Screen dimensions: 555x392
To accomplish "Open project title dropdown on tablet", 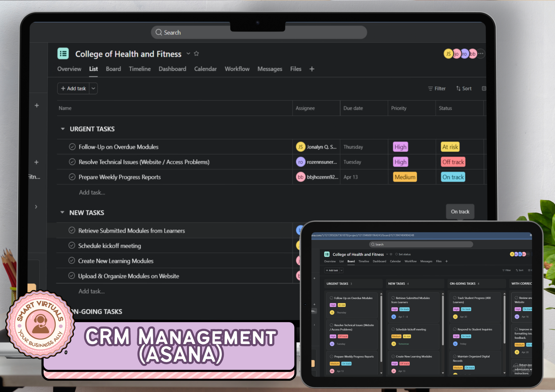I will (x=387, y=254).
